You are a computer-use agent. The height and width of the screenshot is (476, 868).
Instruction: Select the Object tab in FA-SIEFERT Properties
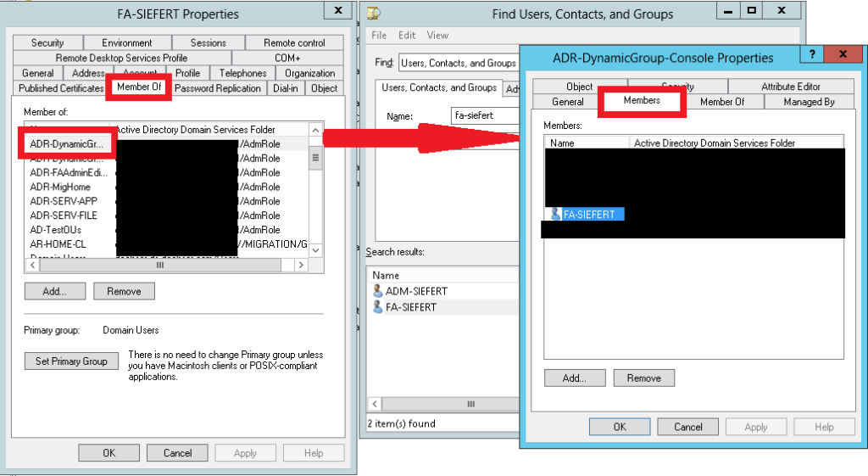coord(324,88)
